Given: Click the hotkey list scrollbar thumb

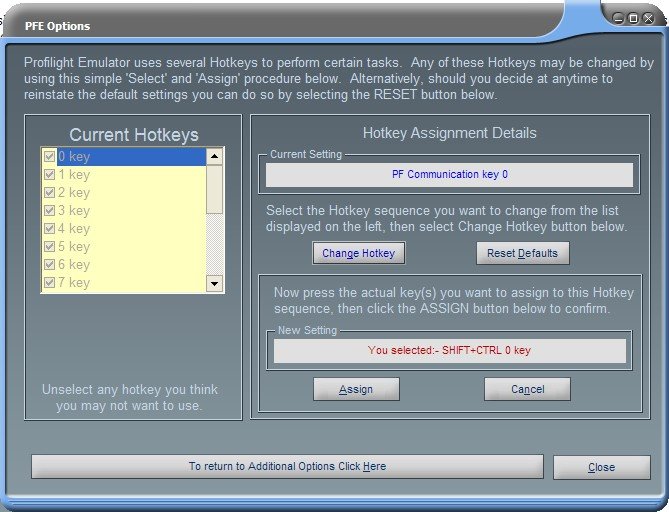Looking at the screenshot, I should point(215,189).
